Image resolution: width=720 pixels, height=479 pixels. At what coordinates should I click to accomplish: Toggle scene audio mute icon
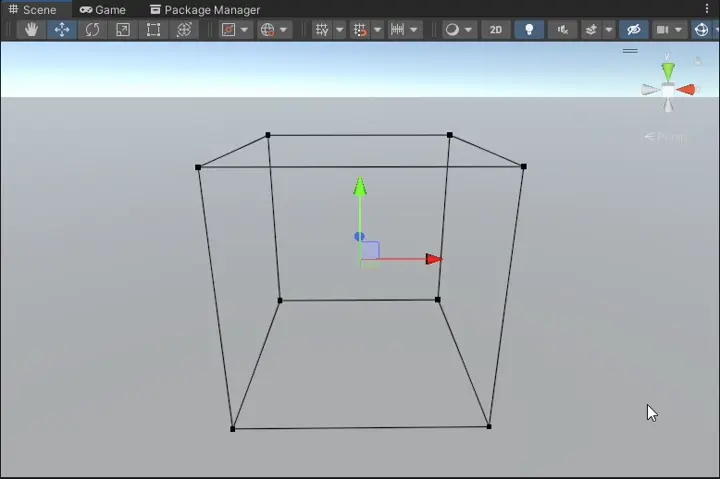[562, 30]
